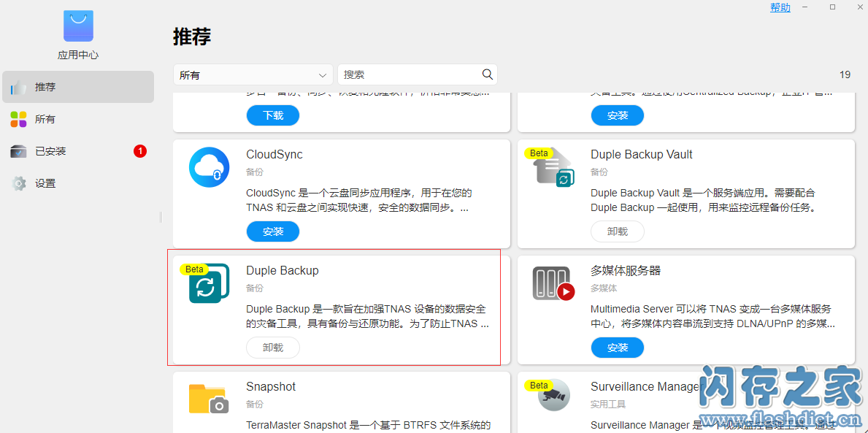Open the 推荐 sidebar section
The height and width of the screenshot is (433, 868).
pyautogui.click(x=78, y=87)
